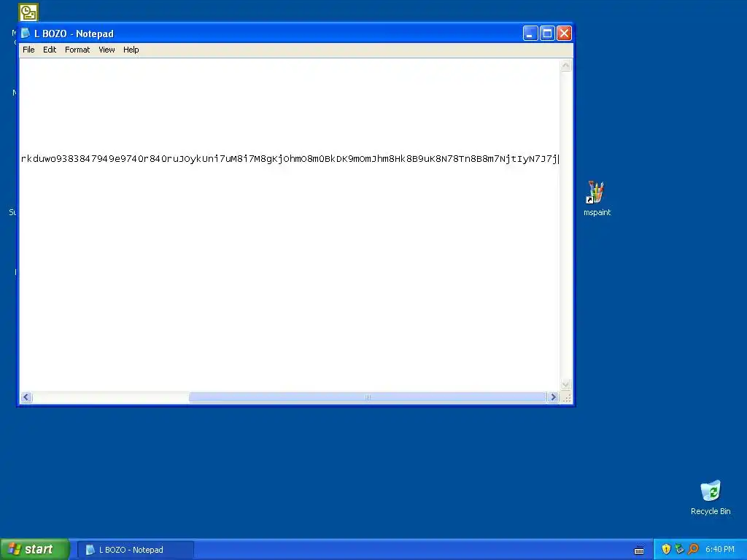Click the horizontal scrollbar thumb
Viewport: 747px width, 560px height.
(x=368, y=397)
